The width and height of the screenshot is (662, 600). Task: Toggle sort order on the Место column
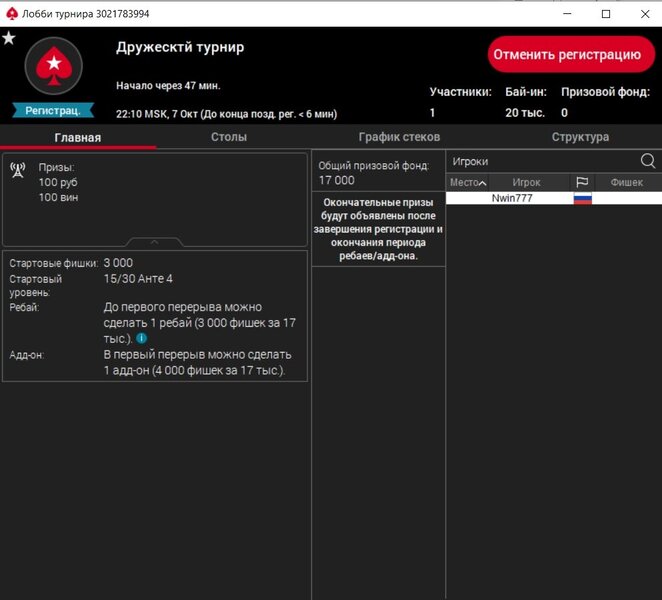coord(468,182)
